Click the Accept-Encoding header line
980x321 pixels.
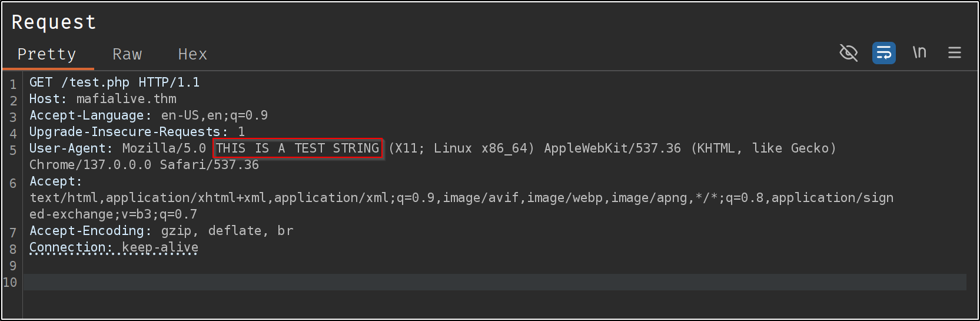point(161,231)
